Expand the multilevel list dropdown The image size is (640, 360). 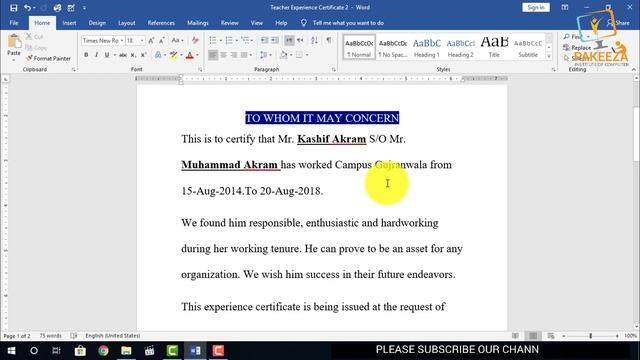click(252, 41)
